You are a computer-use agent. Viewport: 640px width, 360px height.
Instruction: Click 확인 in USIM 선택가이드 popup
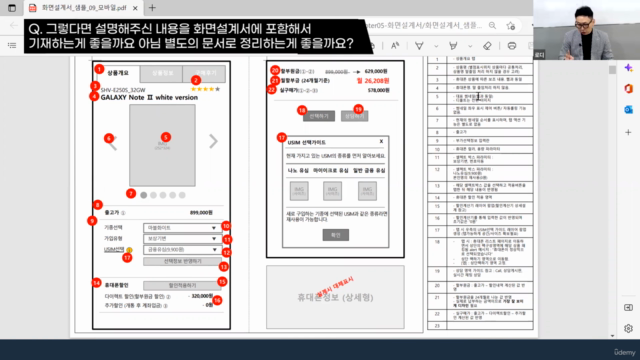point(336,235)
